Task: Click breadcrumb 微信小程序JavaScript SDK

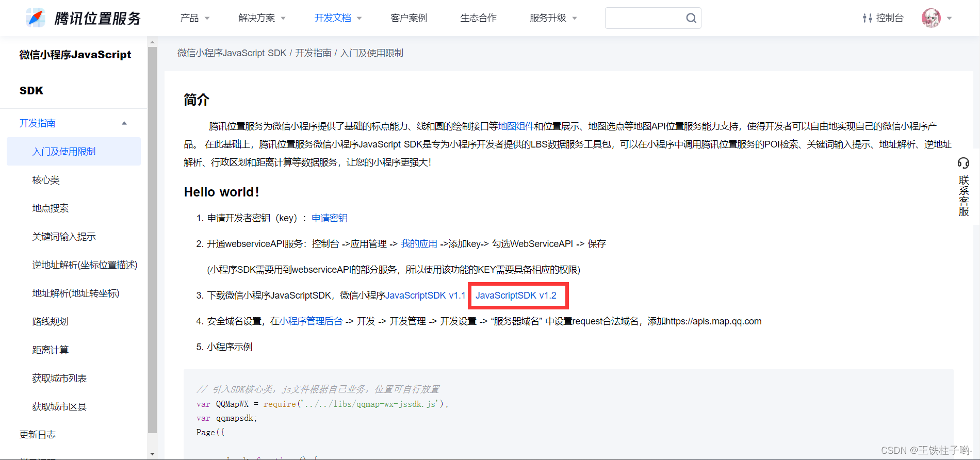Action: [232, 53]
